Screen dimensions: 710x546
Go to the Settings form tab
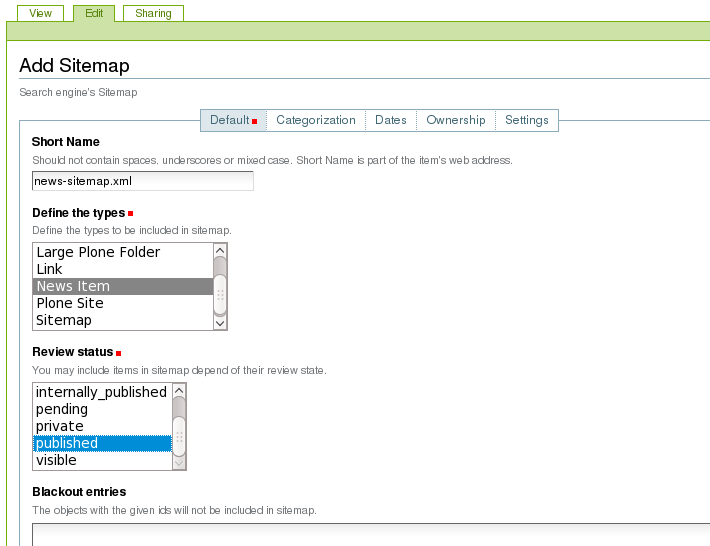(526, 120)
